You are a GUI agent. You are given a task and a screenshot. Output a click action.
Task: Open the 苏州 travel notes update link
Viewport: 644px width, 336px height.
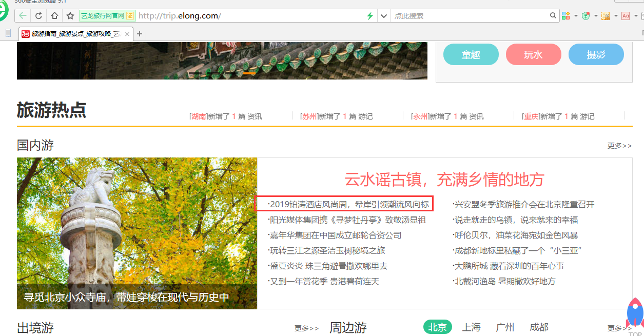click(337, 116)
